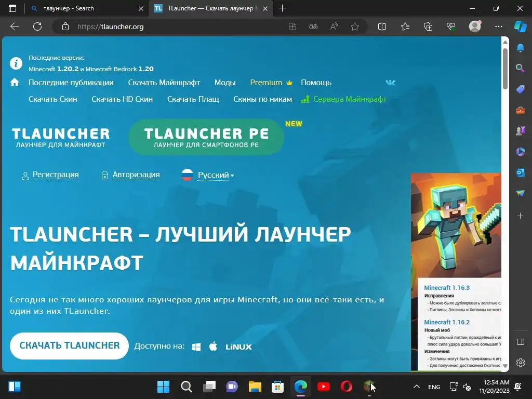
Task: Open the paper plane Drop sidebar icon
Action: pos(520,193)
